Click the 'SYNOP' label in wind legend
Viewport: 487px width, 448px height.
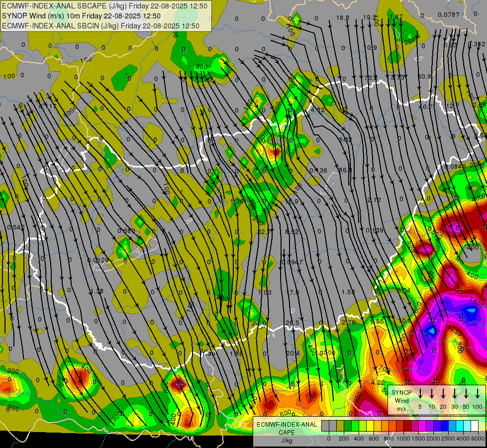pos(401,392)
